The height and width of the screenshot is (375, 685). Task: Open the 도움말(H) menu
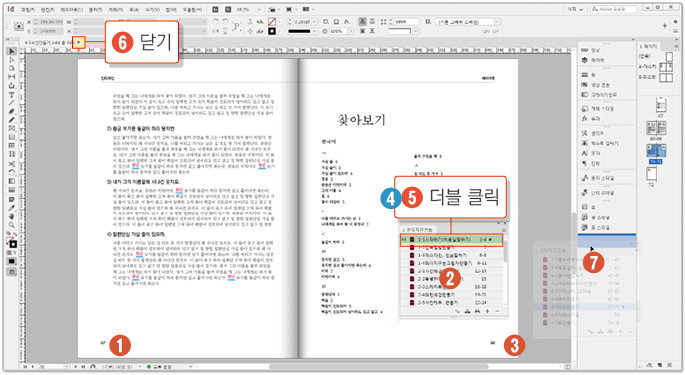[x=192, y=9]
